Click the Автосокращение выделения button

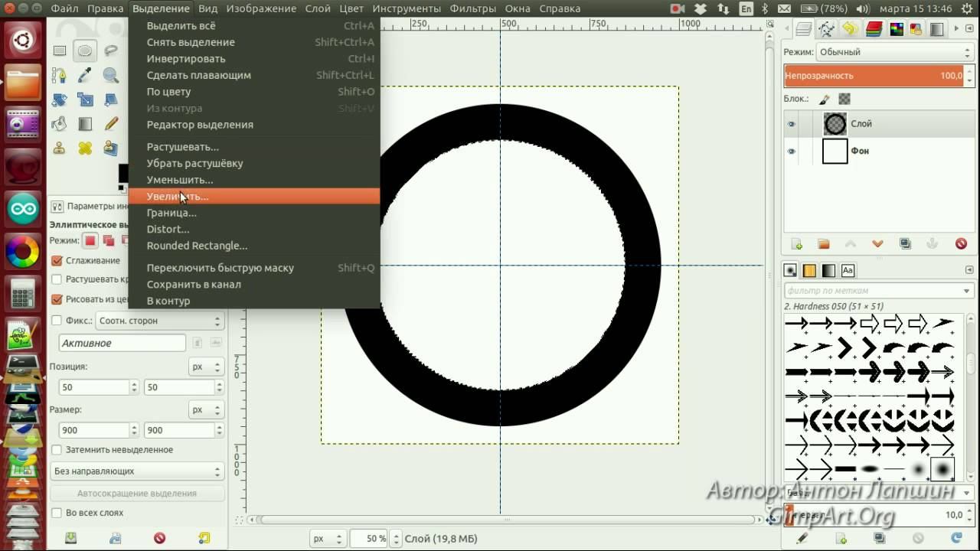click(x=137, y=494)
